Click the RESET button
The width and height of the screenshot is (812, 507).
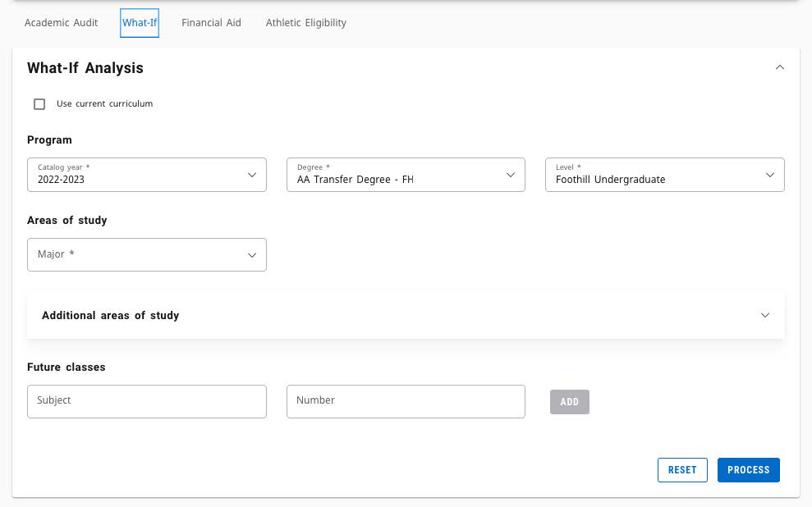point(682,470)
